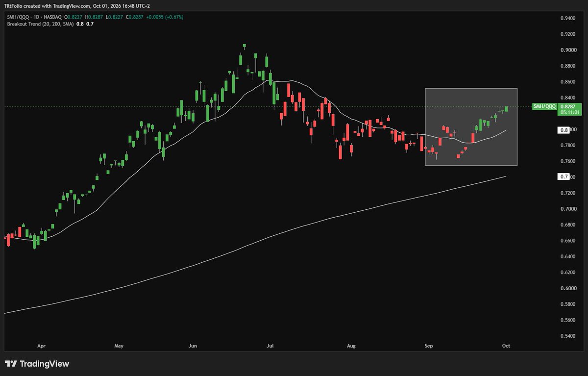Viewport: 588px width, 376px height.
Task: Click the current price label 0.8287
Action: (569, 106)
